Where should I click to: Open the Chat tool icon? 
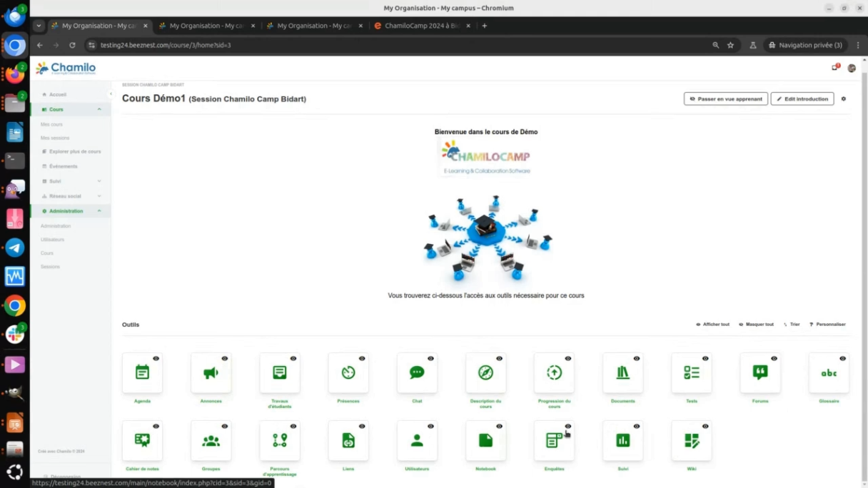tap(417, 373)
